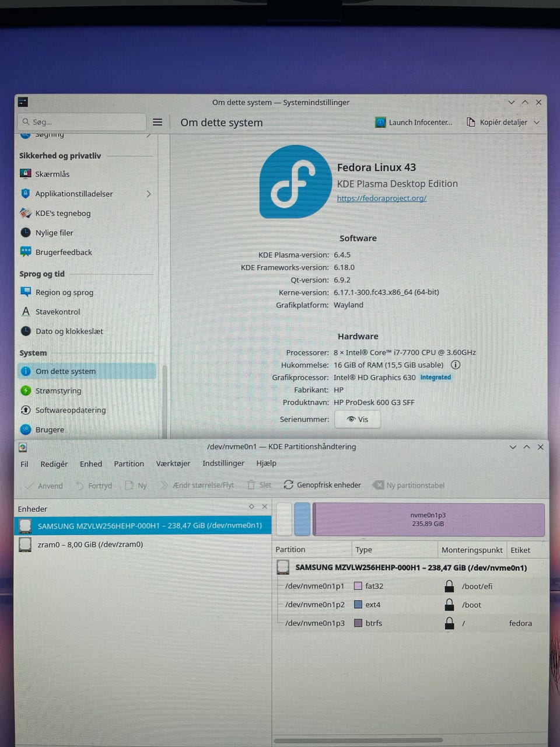Viewport: 560px width, 747px height.
Task: Open Kopiér detaljer dropdown arrow
Action: [x=537, y=123]
